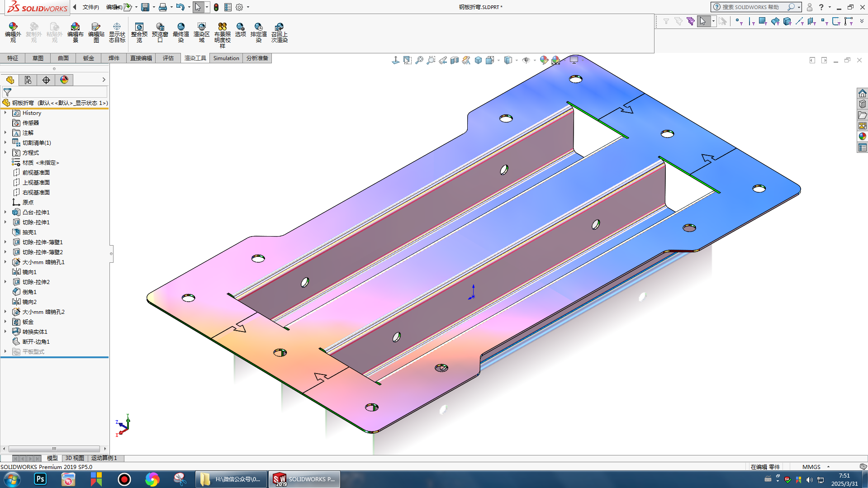
Task: Switch to the 钣金 ribbon tab
Action: pos(89,58)
